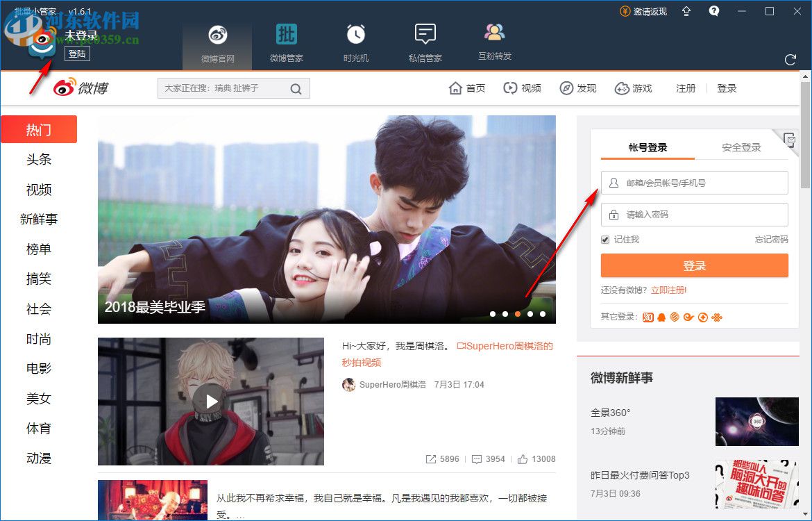
Task: Play the SuperHero周棋洛 video thumbnail
Action: point(211,401)
